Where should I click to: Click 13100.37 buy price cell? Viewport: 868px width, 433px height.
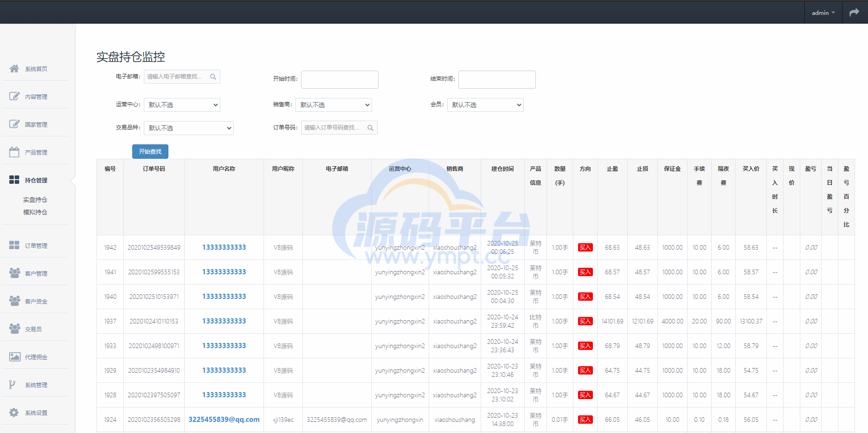point(751,321)
